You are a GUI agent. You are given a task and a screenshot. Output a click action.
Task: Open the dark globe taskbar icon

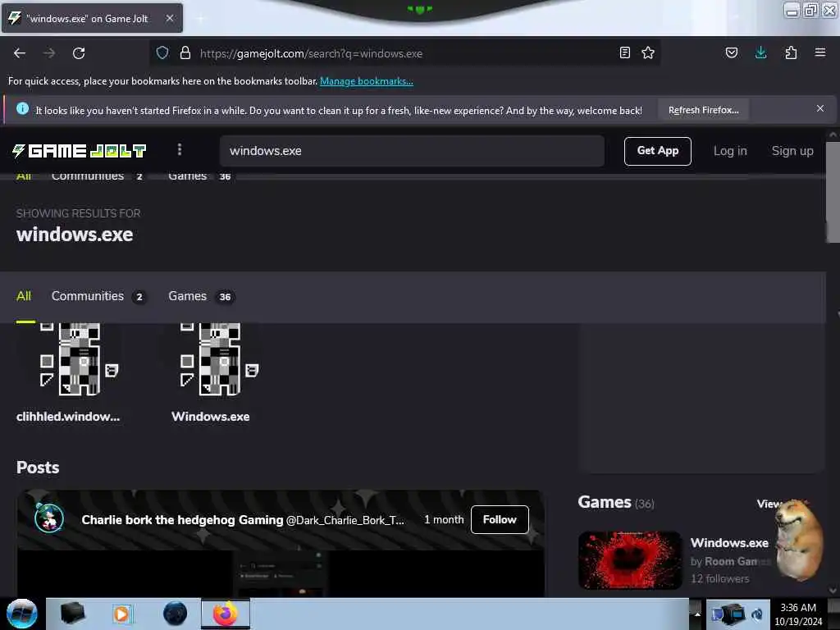pos(175,614)
